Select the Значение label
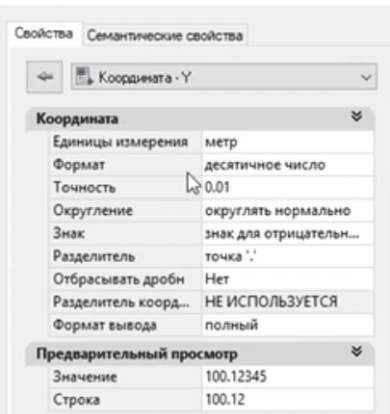Image resolution: width=390 pixels, height=414 pixels. (x=85, y=377)
